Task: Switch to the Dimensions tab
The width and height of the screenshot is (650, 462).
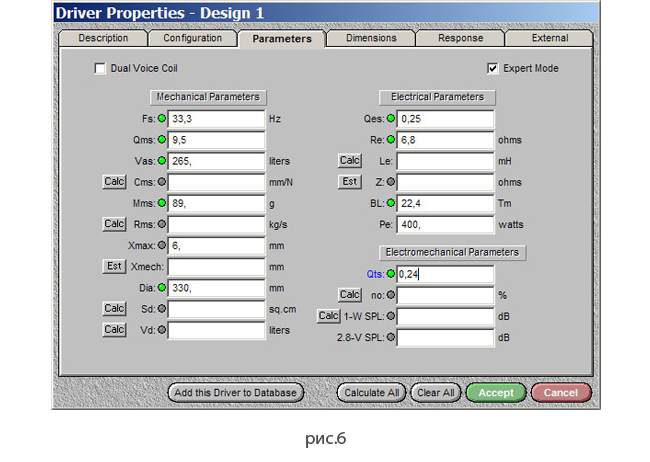Action: tap(371, 38)
